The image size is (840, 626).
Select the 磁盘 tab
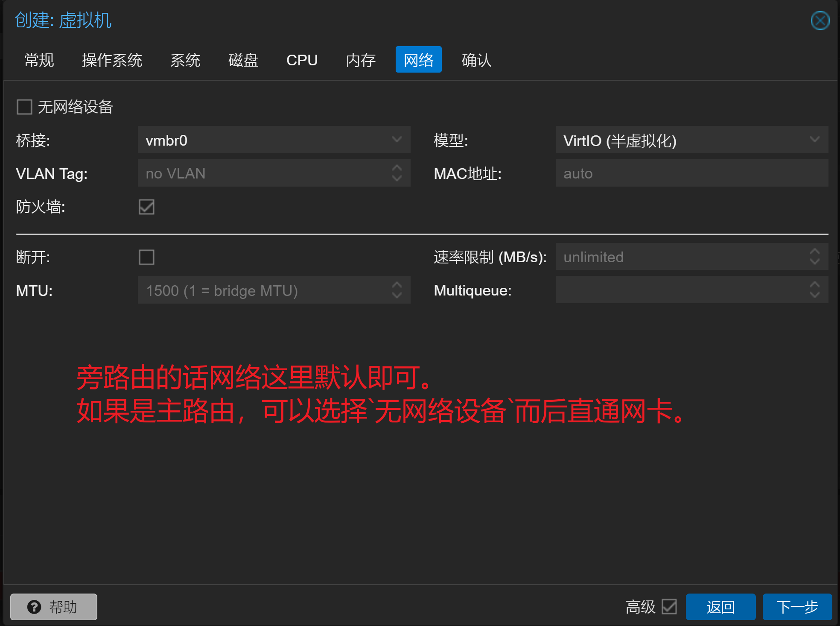pos(243,60)
